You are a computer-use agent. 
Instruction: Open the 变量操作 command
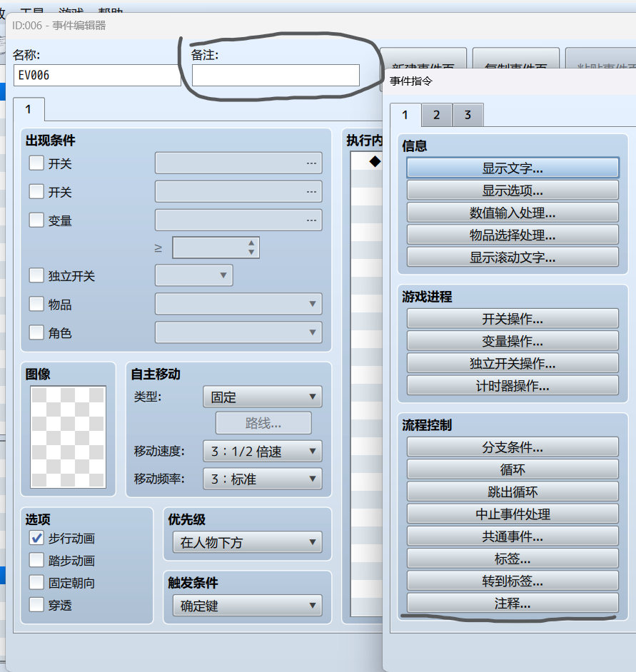pyautogui.click(x=512, y=341)
